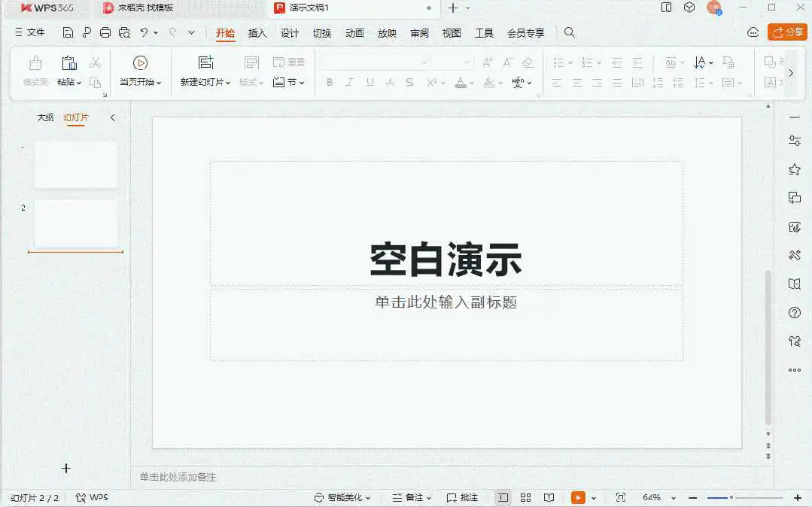Open print preview icon
The image size is (812, 507).
(x=124, y=32)
